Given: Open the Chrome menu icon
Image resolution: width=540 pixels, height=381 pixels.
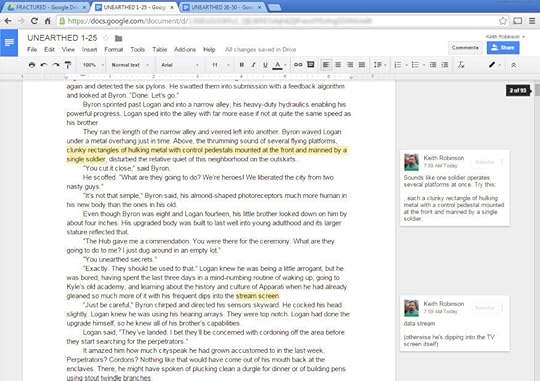Looking at the screenshot, I should (x=532, y=21).
